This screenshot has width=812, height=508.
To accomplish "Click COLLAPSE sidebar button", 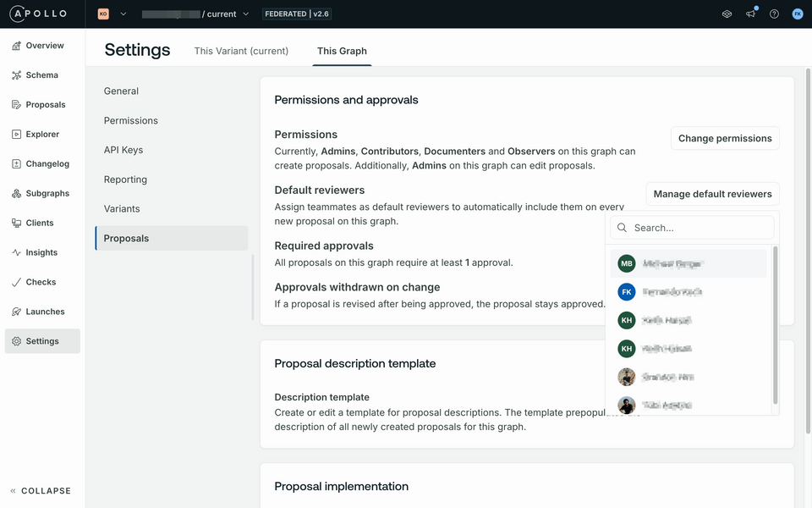I will click(41, 491).
